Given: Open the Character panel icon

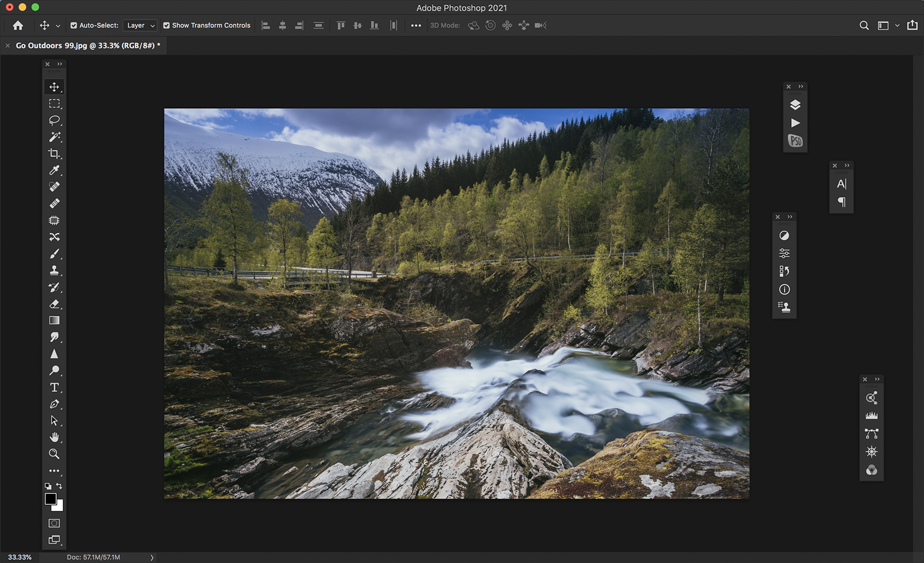Looking at the screenshot, I should [x=841, y=184].
